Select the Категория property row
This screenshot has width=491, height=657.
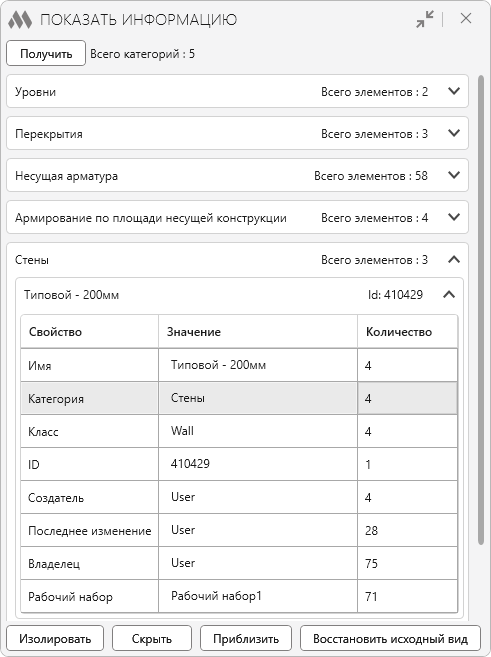pyautogui.click(x=239, y=398)
